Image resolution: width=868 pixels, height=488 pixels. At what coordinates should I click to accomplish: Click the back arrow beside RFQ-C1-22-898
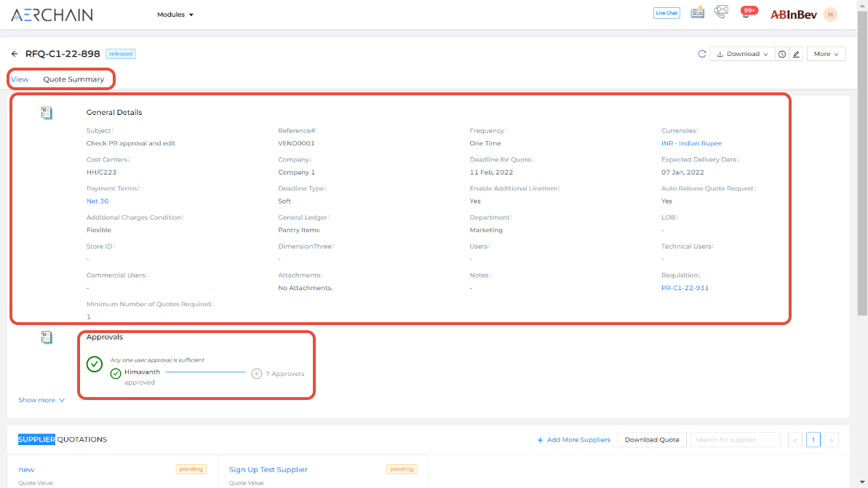click(15, 54)
